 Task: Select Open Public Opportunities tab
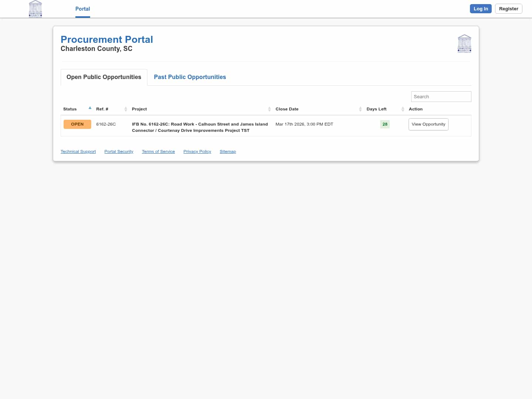[x=104, y=77]
